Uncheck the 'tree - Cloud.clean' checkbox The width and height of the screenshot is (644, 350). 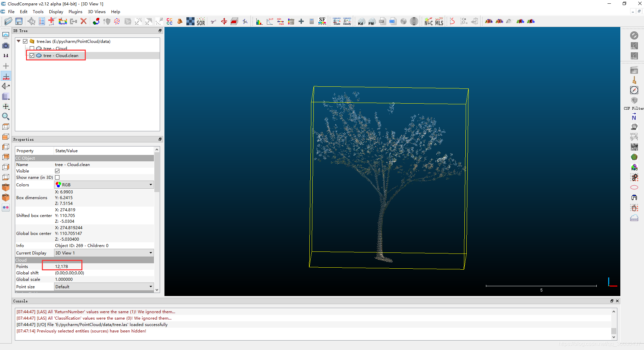pyautogui.click(x=32, y=55)
